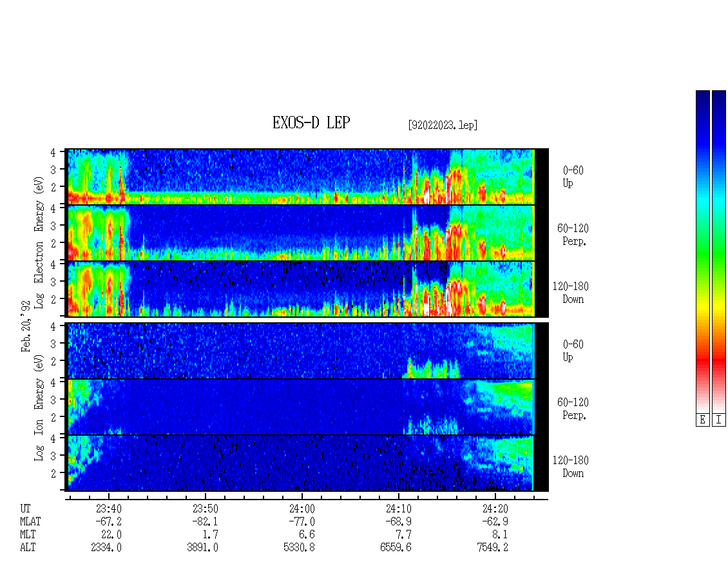Click the ALT value 5330.8
728x564 pixels.
300,548
